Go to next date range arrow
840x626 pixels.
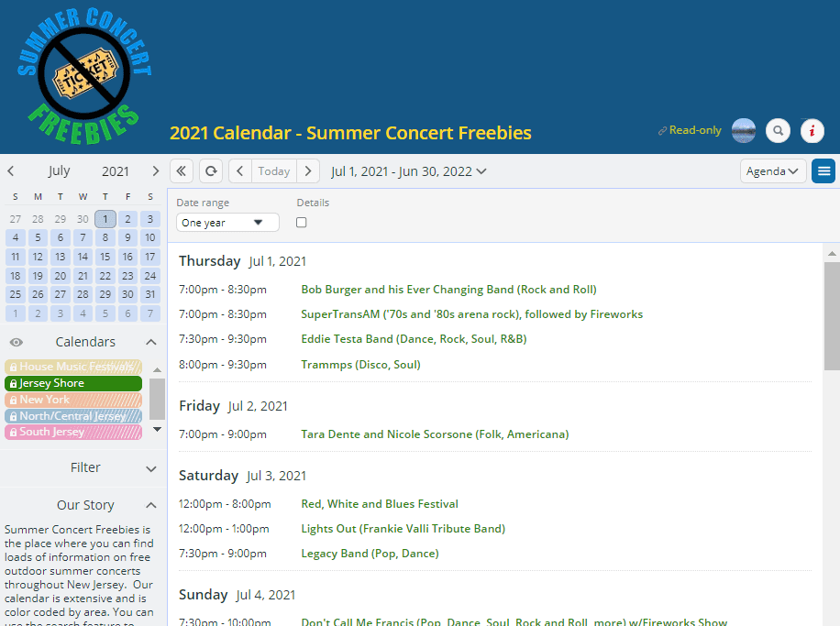(309, 170)
